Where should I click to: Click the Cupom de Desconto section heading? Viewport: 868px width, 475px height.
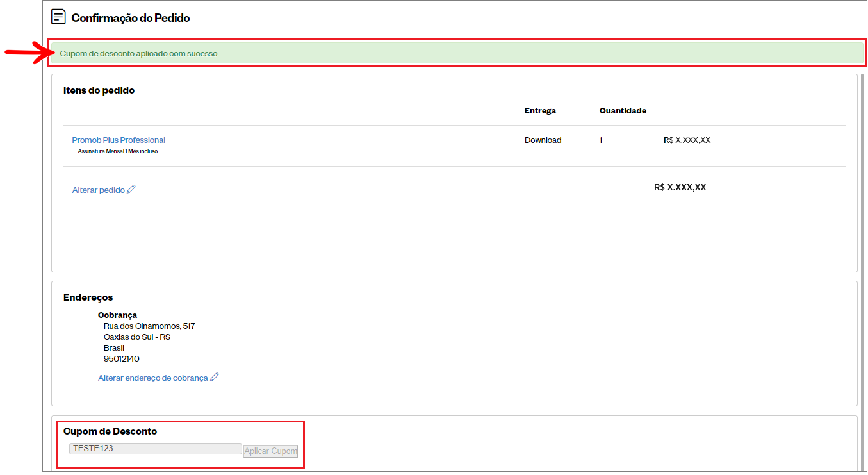[x=110, y=431]
